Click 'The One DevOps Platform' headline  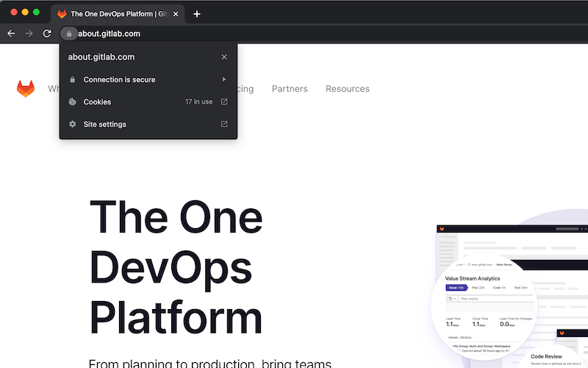[176, 267]
